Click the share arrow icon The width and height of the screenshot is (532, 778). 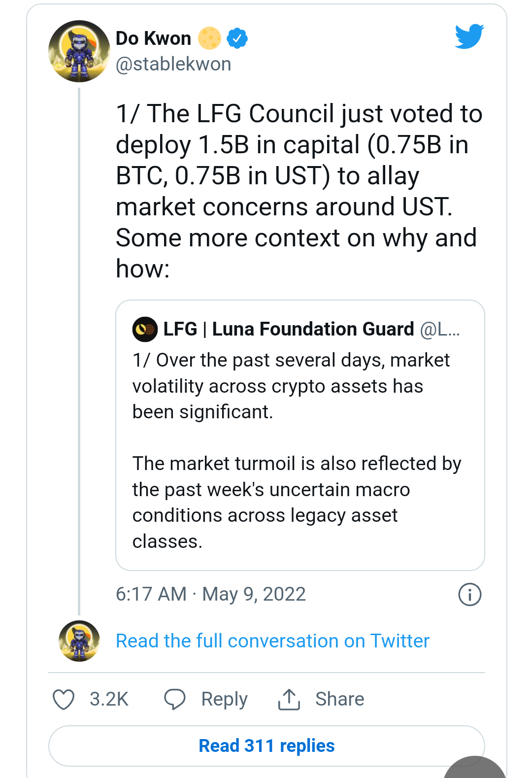290,699
